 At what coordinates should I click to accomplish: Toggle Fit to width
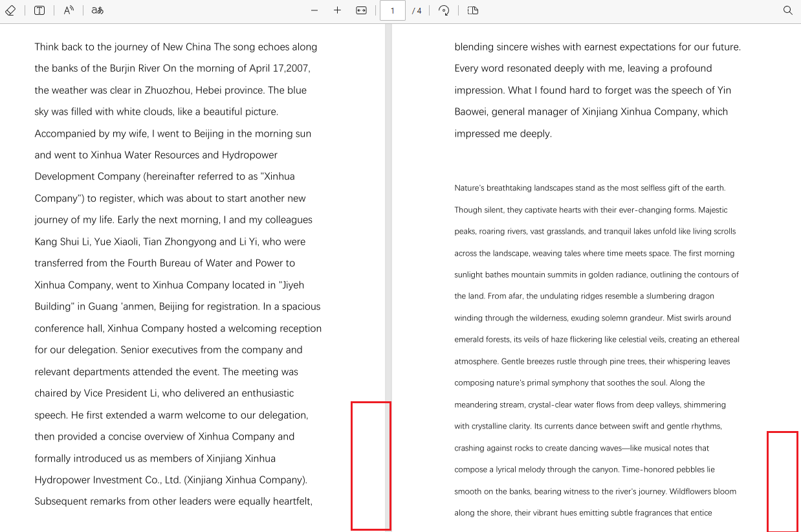pos(362,10)
